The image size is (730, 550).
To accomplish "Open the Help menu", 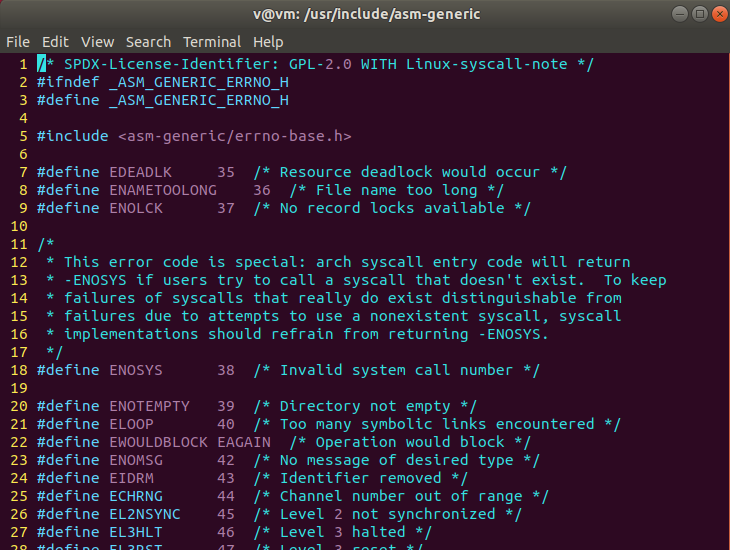I will click(268, 42).
